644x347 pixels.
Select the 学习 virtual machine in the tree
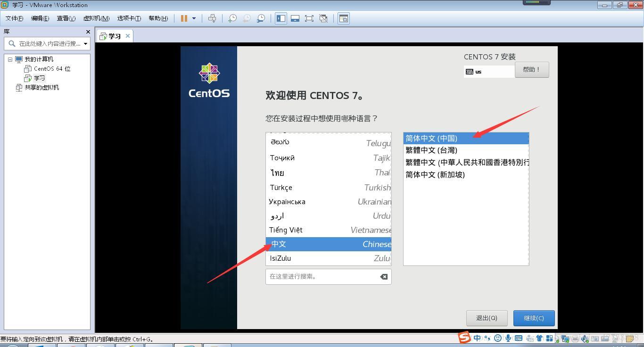coord(40,78)
